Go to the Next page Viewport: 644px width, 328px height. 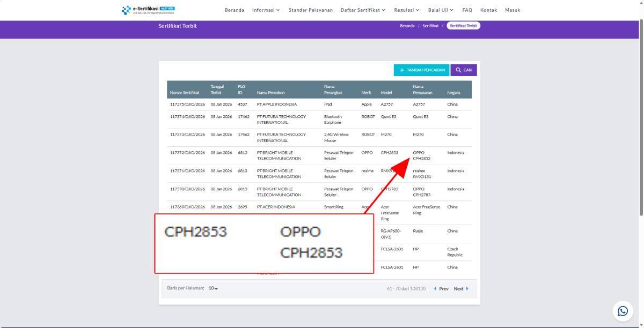tap(461, 288)
